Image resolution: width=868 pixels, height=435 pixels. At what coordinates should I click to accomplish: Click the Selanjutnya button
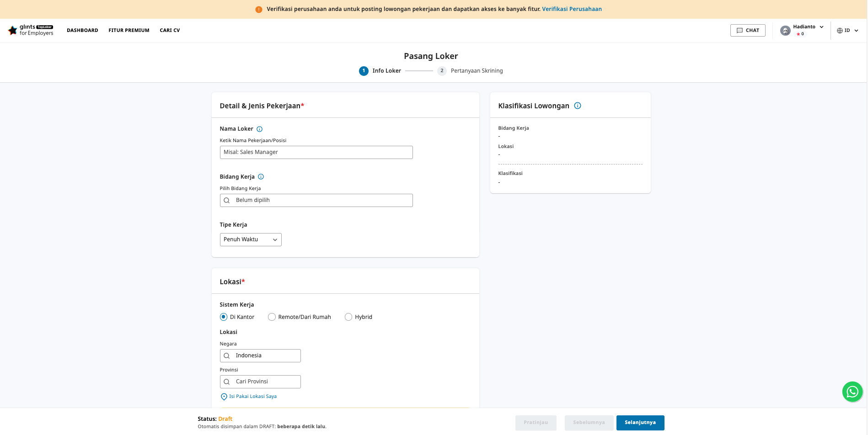coord(640,423)
